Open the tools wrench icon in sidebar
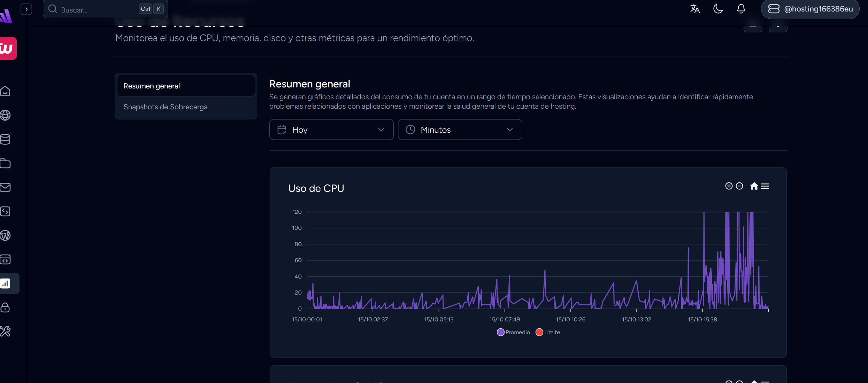 click(5, 331)
